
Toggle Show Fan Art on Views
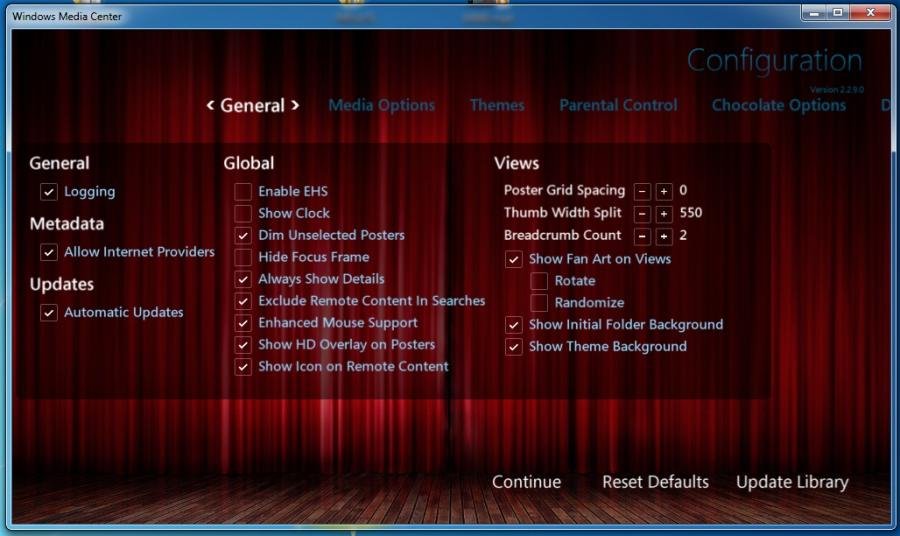coord(514,259)
